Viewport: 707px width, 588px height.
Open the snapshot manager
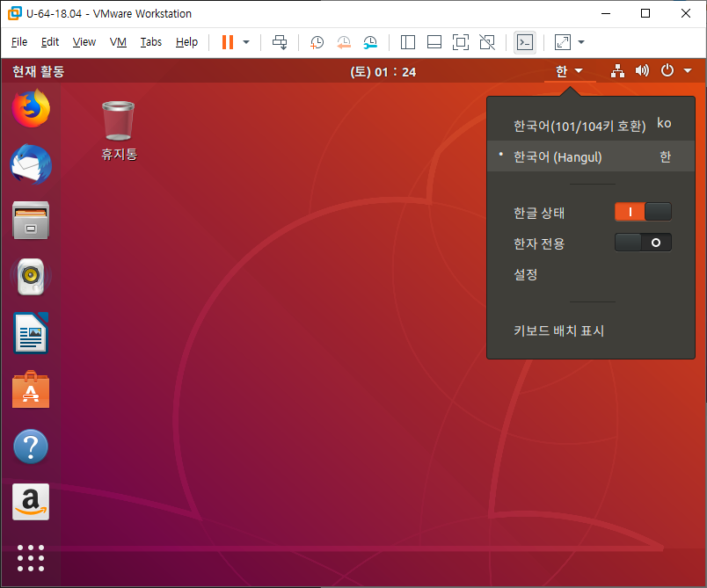pyautogui.click(x=370, y=42)
